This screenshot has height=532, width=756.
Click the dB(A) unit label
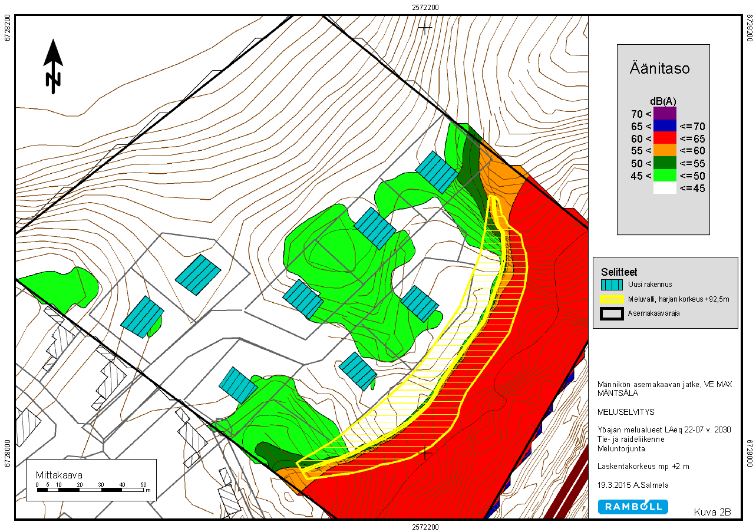(662, 101)
